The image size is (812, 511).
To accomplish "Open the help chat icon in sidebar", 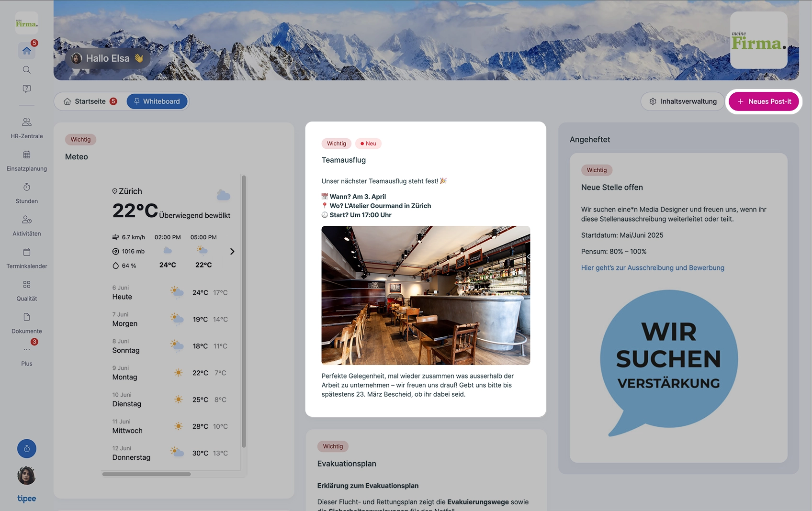I will [x=27, y=89].
